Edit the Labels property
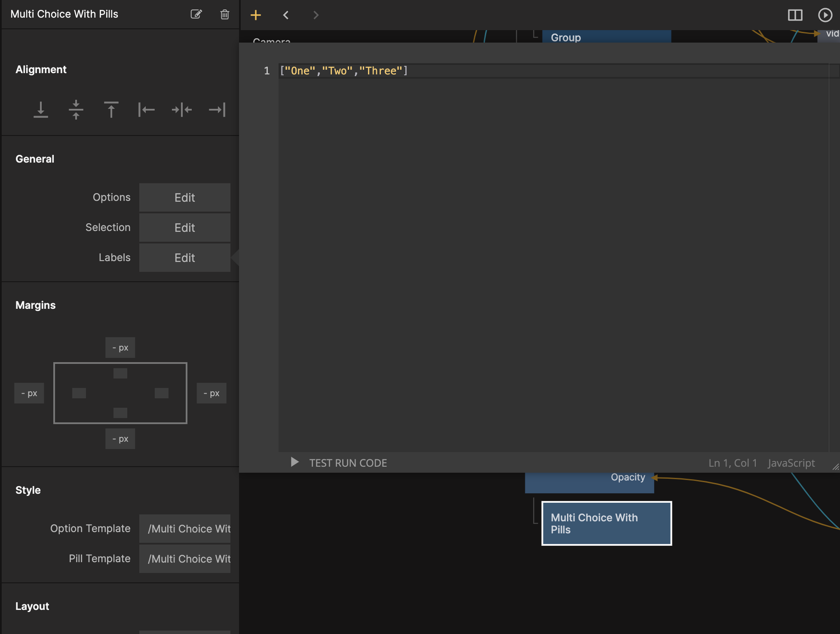 pyautogui.click(x=184, y=258)
